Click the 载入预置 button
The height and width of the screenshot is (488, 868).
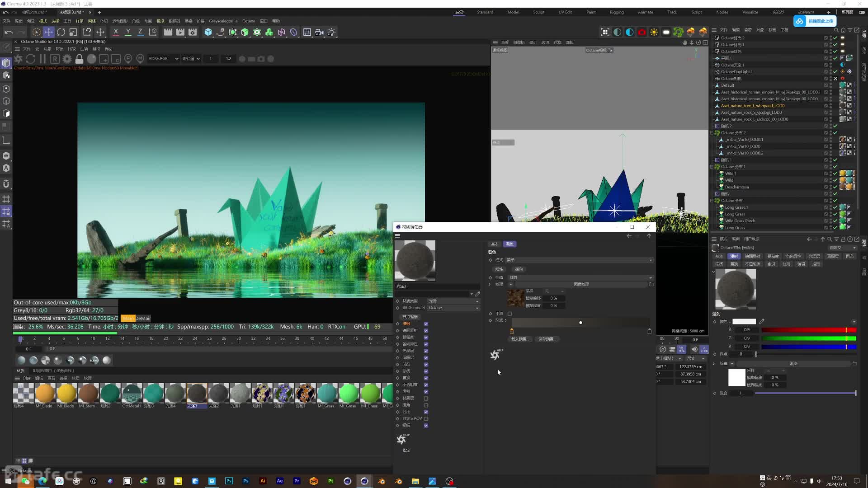519,339
